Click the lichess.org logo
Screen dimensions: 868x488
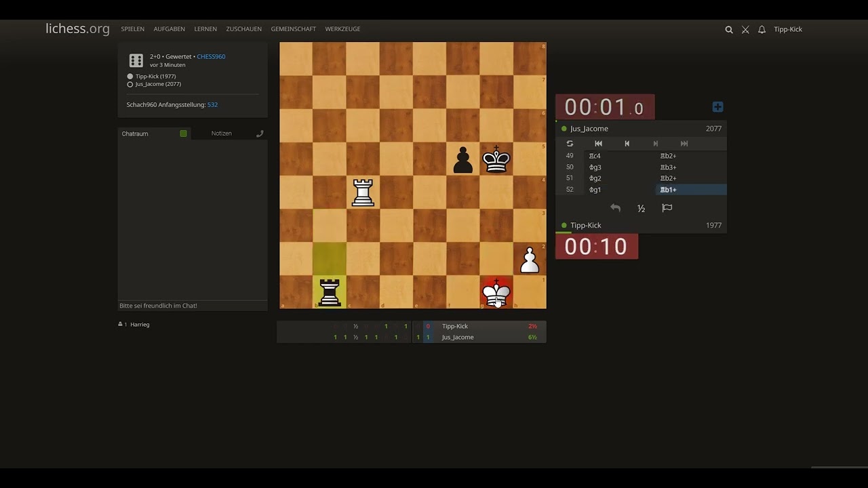coord(77,28)
